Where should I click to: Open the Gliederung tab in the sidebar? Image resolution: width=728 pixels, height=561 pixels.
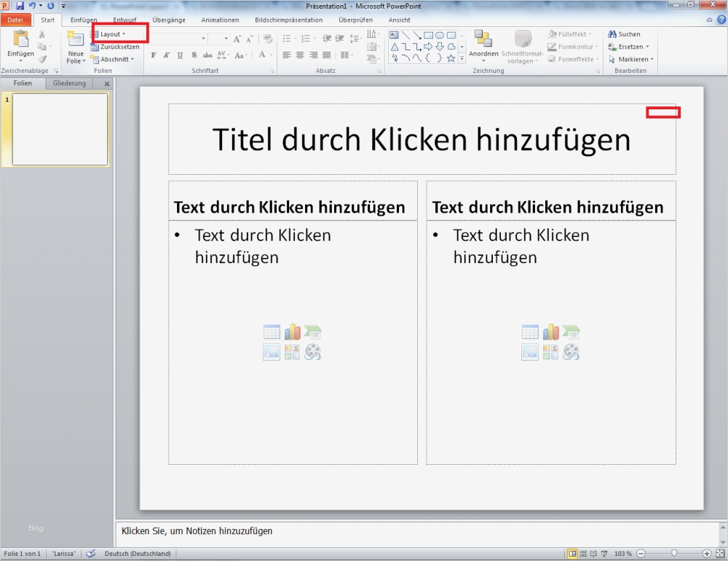(x=69, y=83)
